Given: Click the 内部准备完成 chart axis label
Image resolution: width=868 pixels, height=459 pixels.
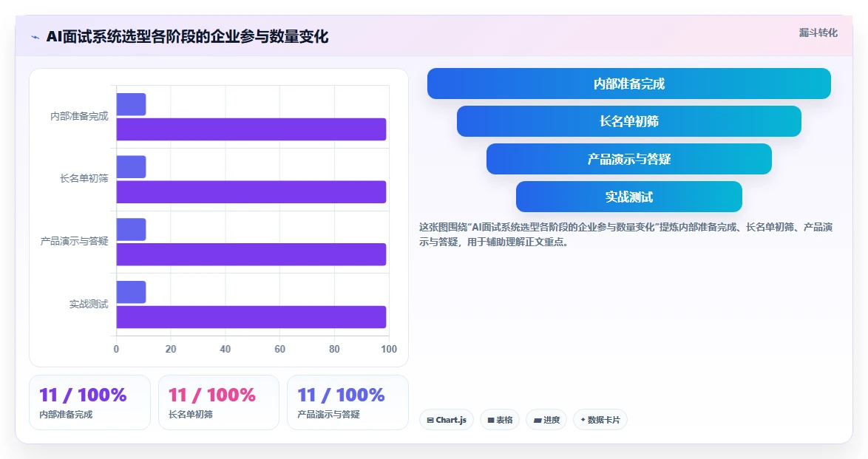Looking at the screenshot, I should [x=79, y=116].
